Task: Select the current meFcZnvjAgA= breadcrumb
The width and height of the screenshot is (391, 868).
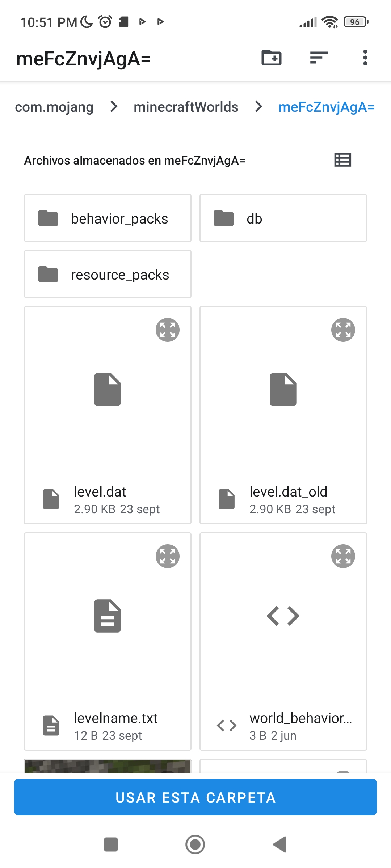Action: point(326,107)
